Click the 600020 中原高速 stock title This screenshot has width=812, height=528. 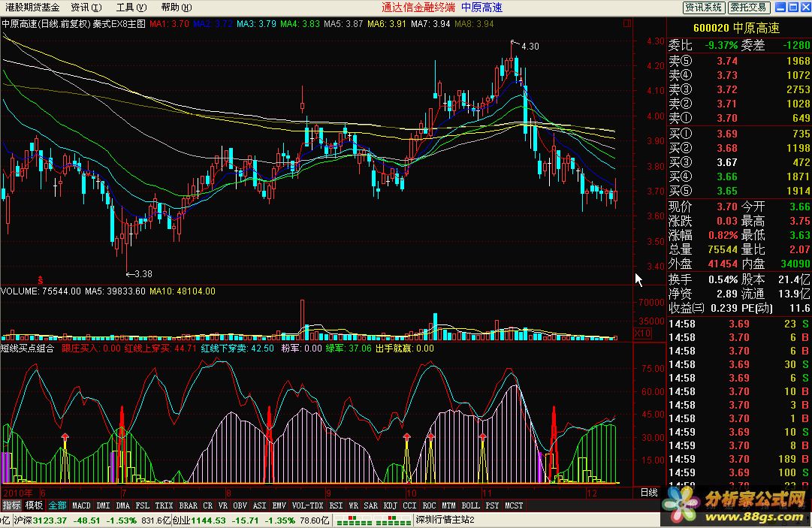point(736,28)
